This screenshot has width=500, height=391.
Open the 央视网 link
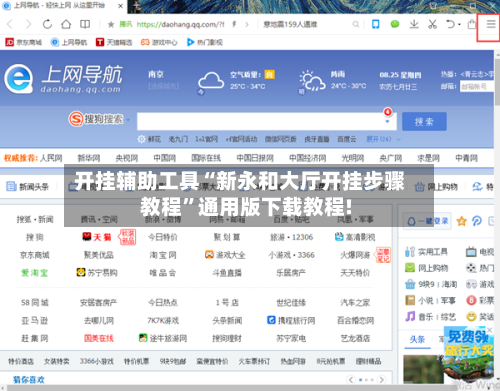tap(127, 158)
